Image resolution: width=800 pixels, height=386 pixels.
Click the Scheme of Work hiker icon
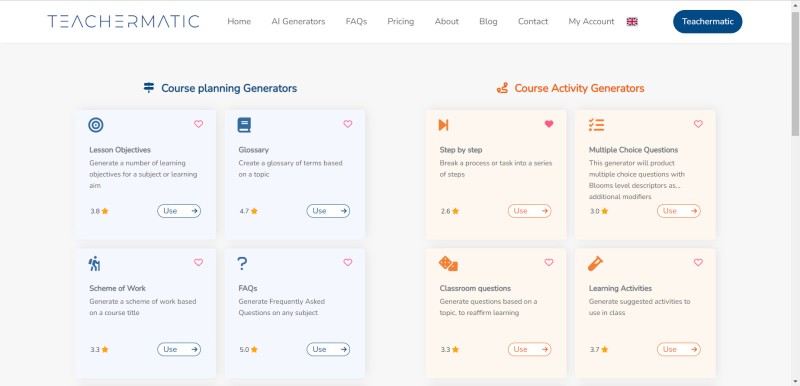tap(94, 264)
